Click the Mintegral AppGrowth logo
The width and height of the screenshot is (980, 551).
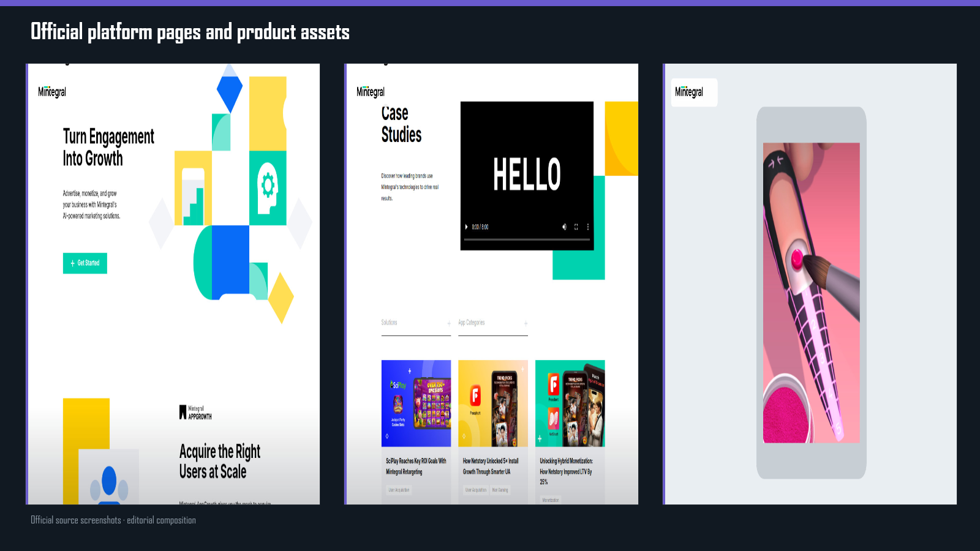(x=195, y=413)
